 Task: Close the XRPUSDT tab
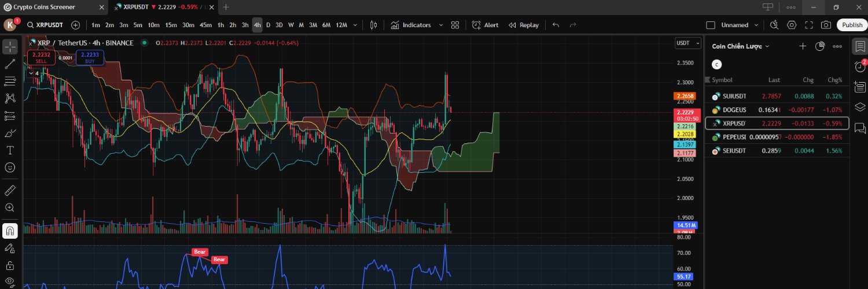[211, 7]
